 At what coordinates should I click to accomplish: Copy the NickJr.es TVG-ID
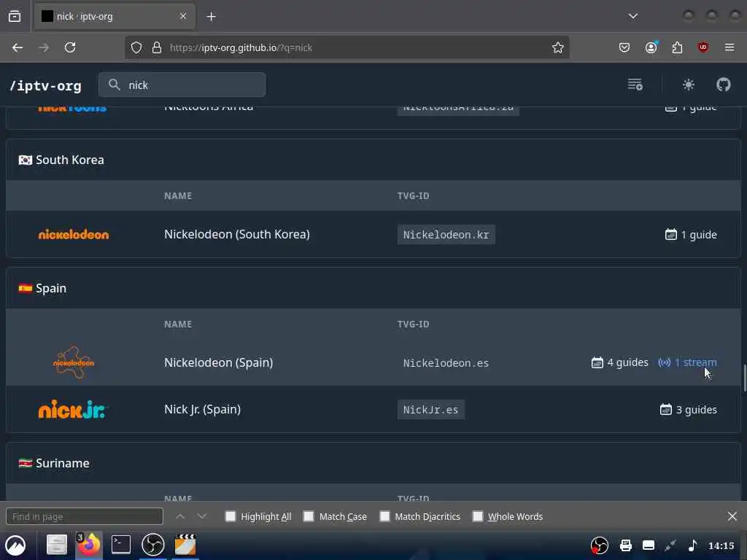coord(430,410)
